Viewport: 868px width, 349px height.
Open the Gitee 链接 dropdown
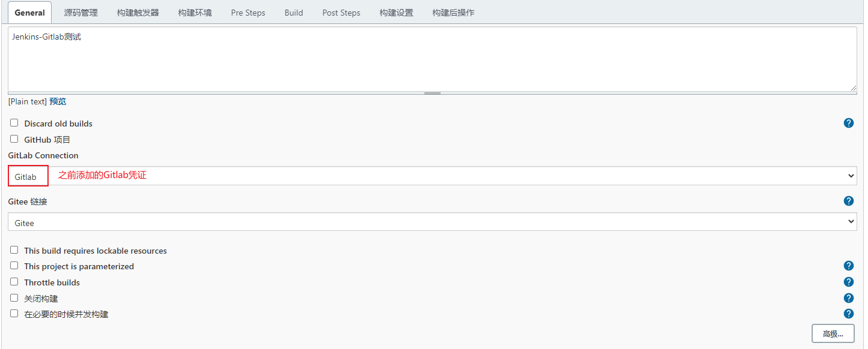coord(432,222)
